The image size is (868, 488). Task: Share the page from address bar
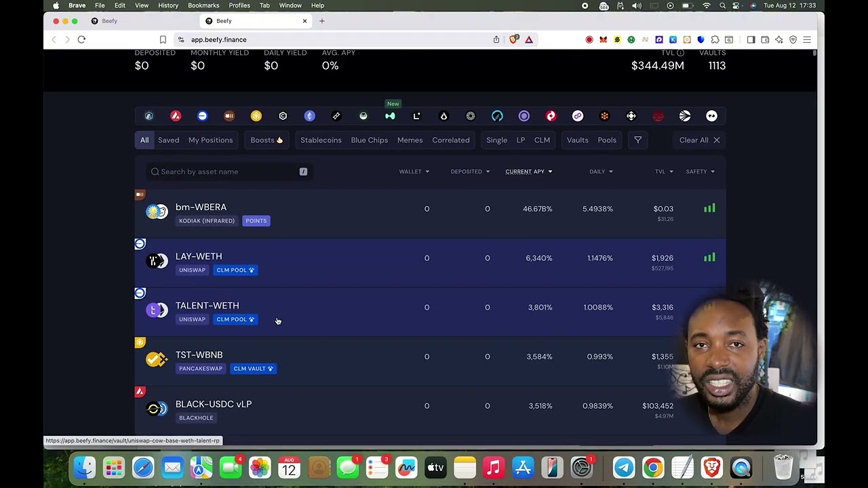(496, 39)
